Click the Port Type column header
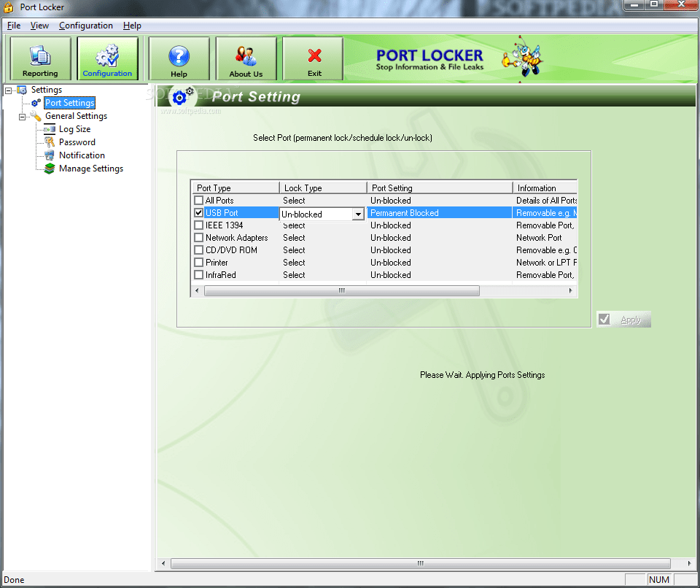700x588 pixels. [236, 187]
